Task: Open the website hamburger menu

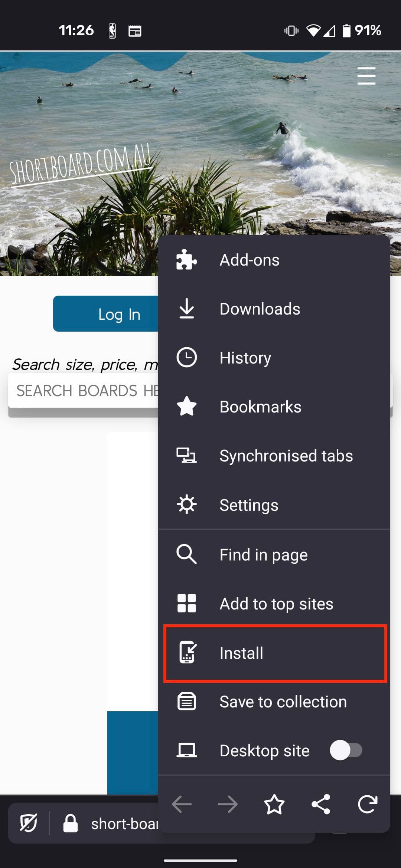Action: 366,76
